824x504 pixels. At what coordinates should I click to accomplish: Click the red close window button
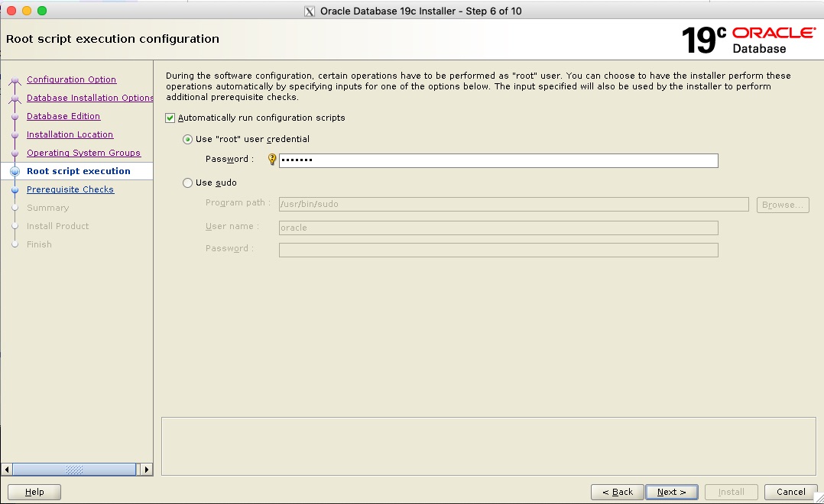pyautogui.click(x=11, y=11)
